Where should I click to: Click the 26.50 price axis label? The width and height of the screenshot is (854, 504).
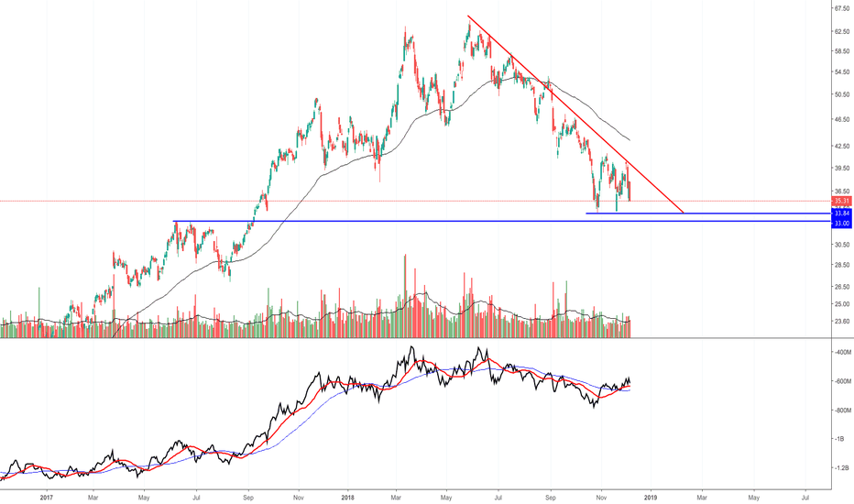pyautogui.click(x=842, y=287)
